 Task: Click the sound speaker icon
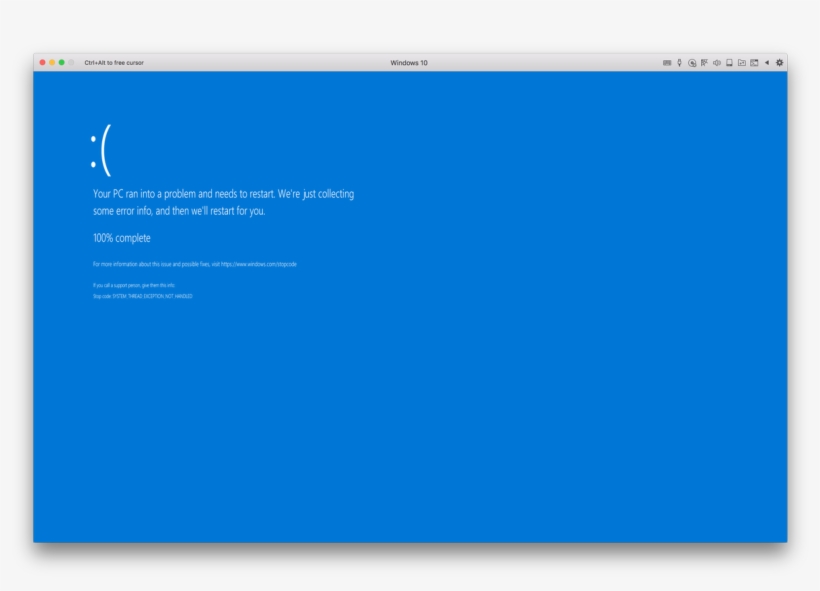coord(717,62)
